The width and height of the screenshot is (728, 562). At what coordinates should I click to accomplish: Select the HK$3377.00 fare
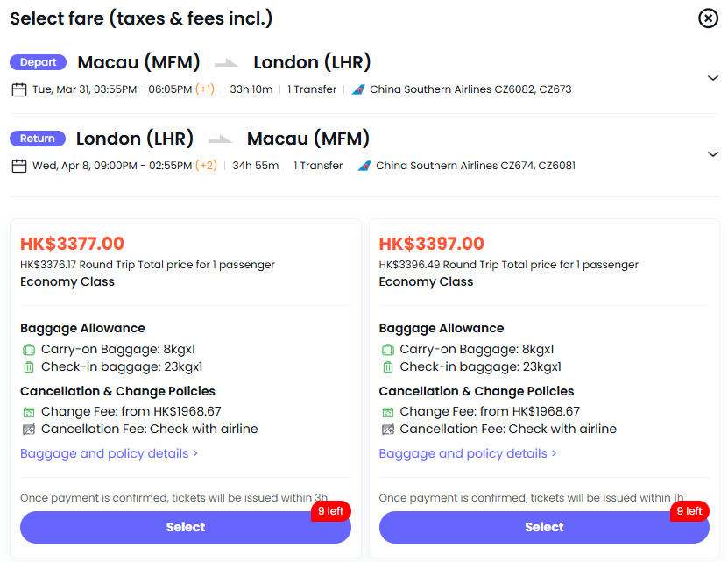pos(185,527)
